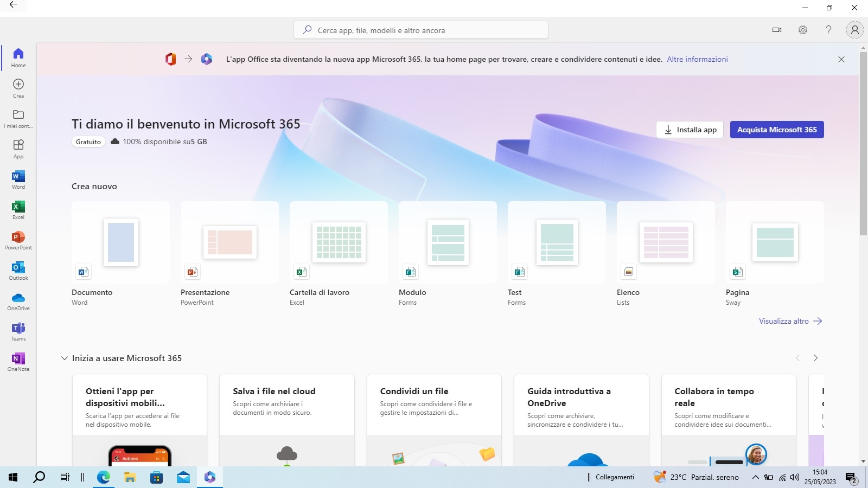Open Windows taskbar search
Image resolution: width=868 pixels, height=488 pixels.
pyautogui.click(x=39, y=477)
